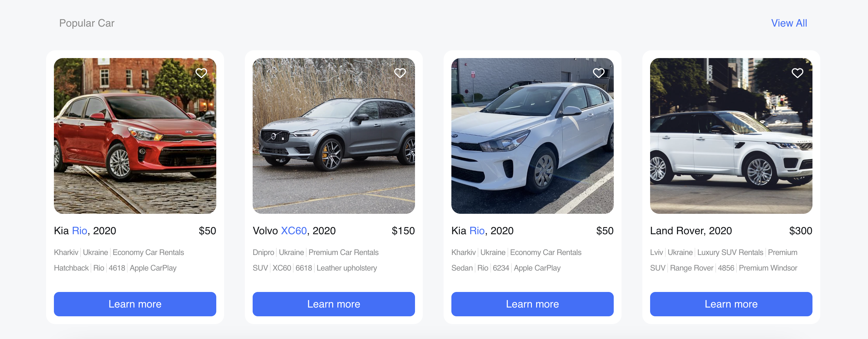Select the red Kia Rio photo
Screen dimensions: 868x339
click(x=135, y=136)
